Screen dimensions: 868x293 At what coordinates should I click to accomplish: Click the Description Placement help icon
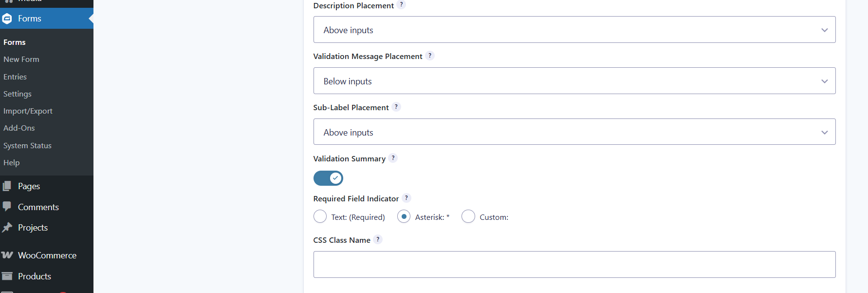coord(401,5)
